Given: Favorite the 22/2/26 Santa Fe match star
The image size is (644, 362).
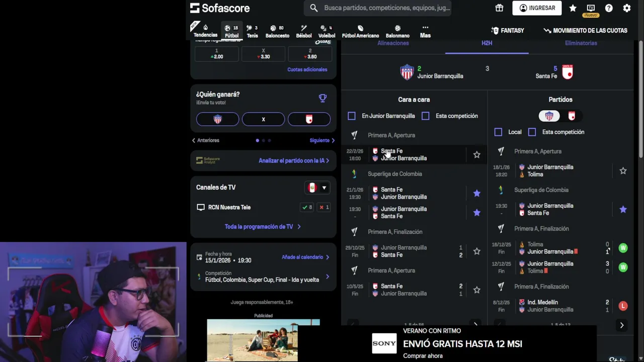Looking at the screenshot, I should pos(476,155).
